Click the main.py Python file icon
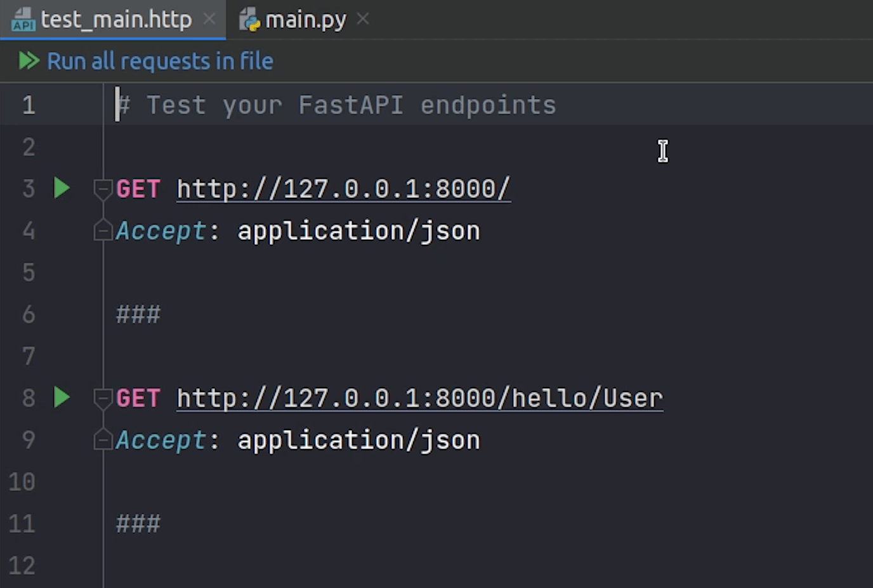 [249, 20]
